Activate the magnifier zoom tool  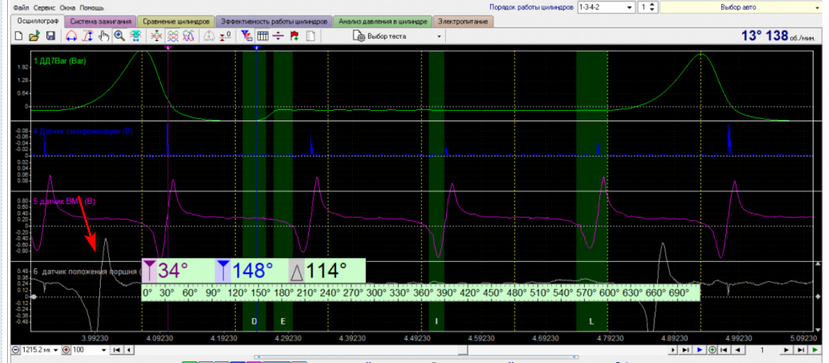pos(120,36)
